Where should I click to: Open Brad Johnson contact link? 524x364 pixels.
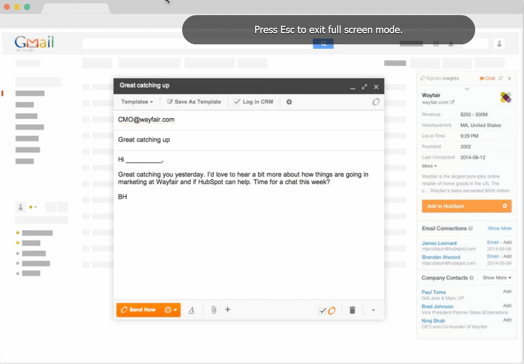(x=437, y=307)
